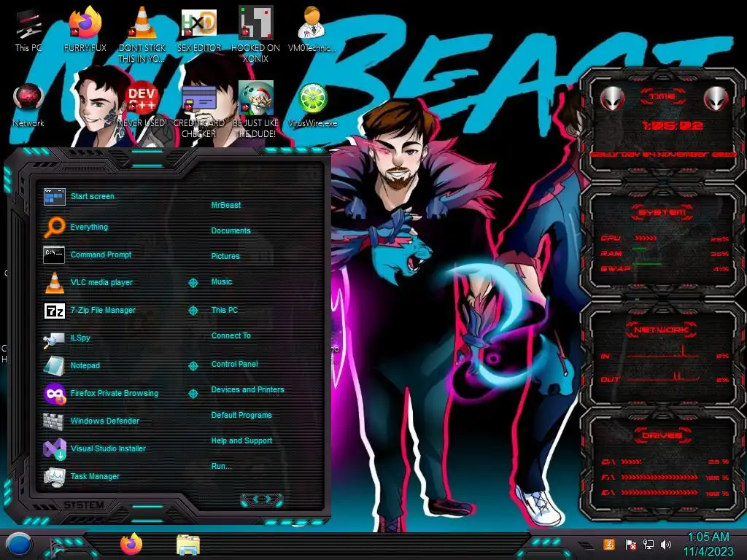Launch VLC media player from start menu
Viewport: 747px width, 560px height.
[x=88, y=282]
